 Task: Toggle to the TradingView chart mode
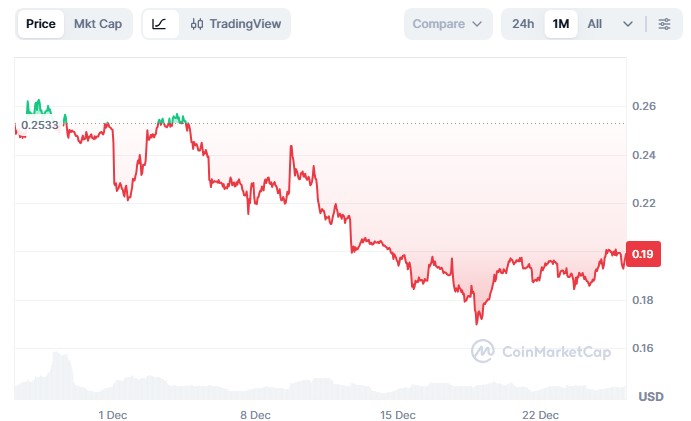(x=235, y=24)
